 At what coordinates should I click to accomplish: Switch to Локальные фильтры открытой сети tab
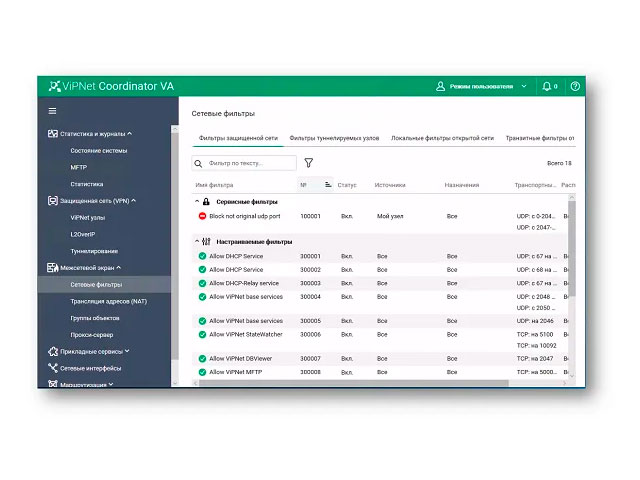(442, 138)
